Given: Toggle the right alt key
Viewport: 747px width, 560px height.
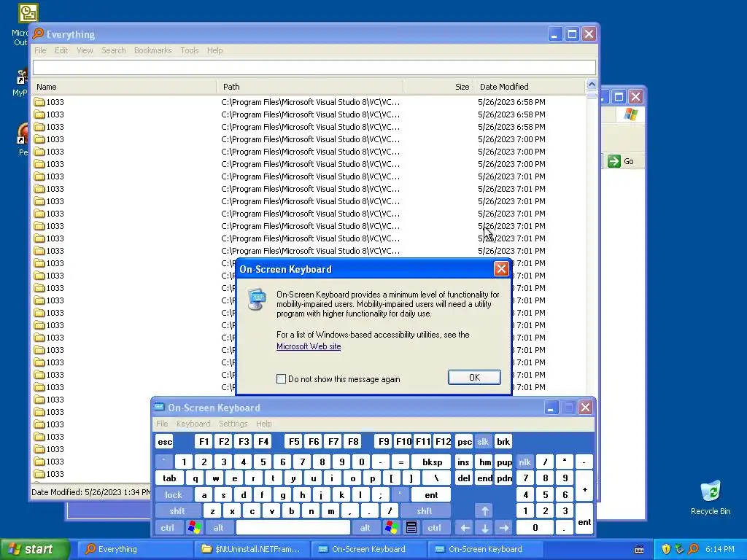Looking at the screenshot, I should (365, 528).
